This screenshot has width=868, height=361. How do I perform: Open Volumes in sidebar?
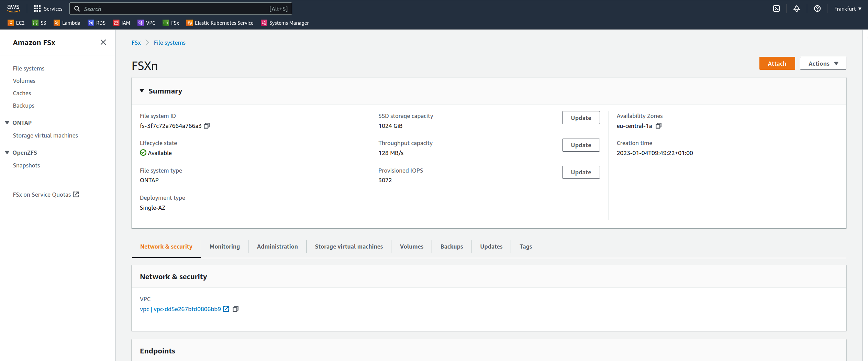(x=24, y=81)
